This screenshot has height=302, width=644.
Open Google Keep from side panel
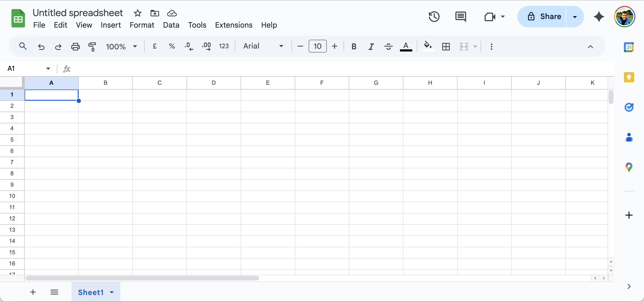629,78
